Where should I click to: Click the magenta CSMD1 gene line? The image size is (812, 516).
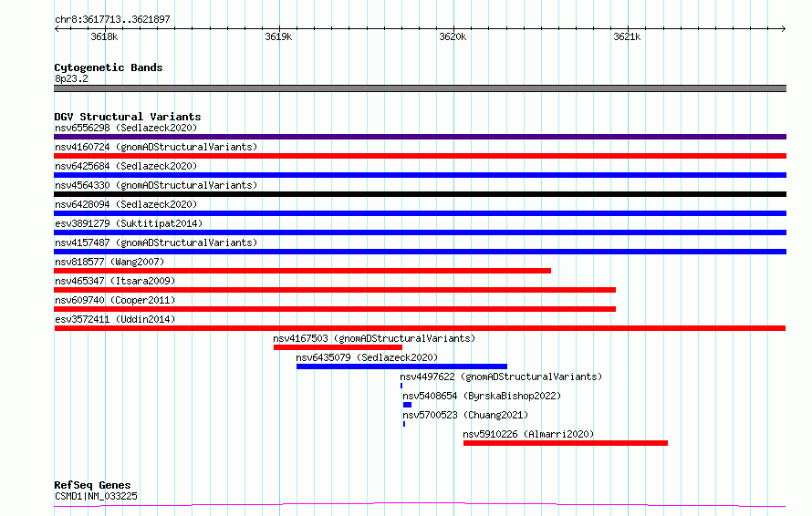coord(420,504)
